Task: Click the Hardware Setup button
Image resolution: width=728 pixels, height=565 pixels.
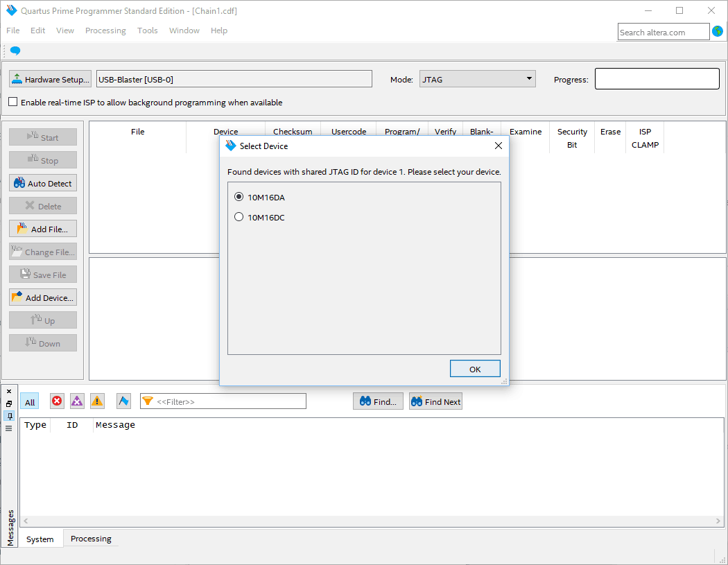Action: [50, 79]
